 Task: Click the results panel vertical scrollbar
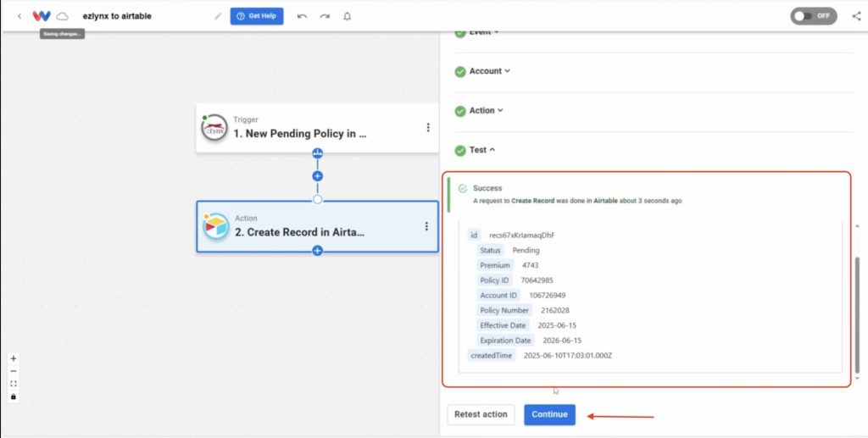pyautogui.click(x=858, y=315)
